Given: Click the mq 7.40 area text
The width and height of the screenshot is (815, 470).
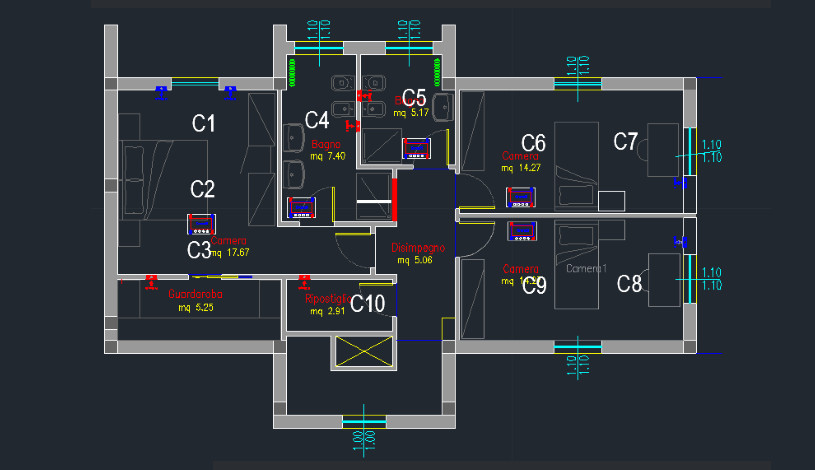Looking at the screenshot, I should tap(327, 157).
